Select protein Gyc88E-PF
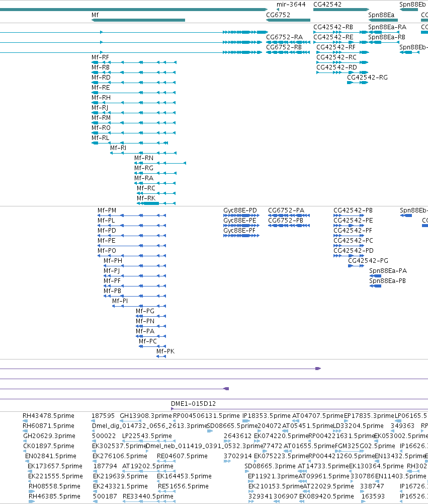The width and height of the screenshot is (428, 504). (x=239, y=231)
